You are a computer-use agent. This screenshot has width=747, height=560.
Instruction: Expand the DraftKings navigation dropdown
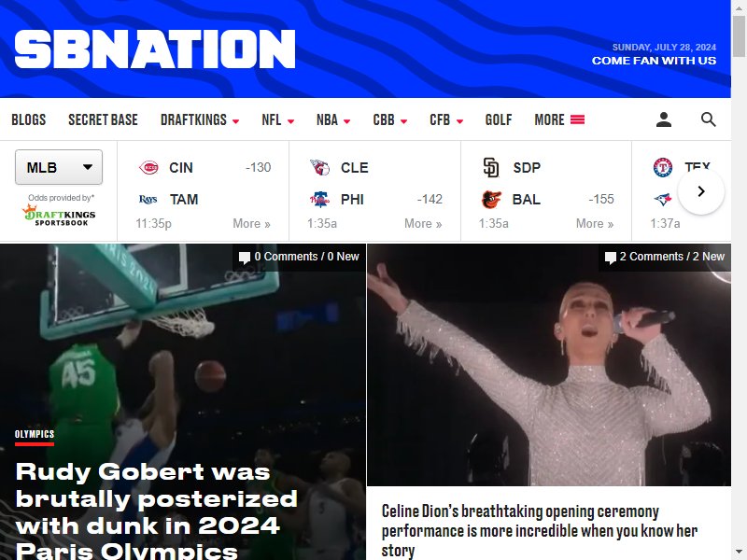[x=200, y=120]
